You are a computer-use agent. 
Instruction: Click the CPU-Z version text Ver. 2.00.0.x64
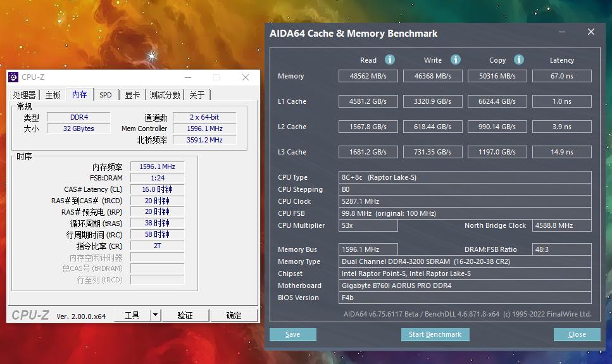(x=81, y=317)
